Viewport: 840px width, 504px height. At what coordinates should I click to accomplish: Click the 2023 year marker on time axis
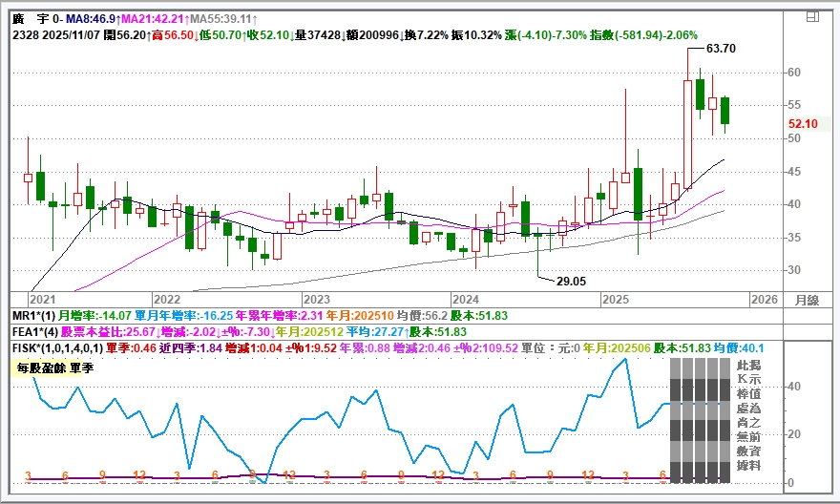pyautogui.click(x=316, y=300)
